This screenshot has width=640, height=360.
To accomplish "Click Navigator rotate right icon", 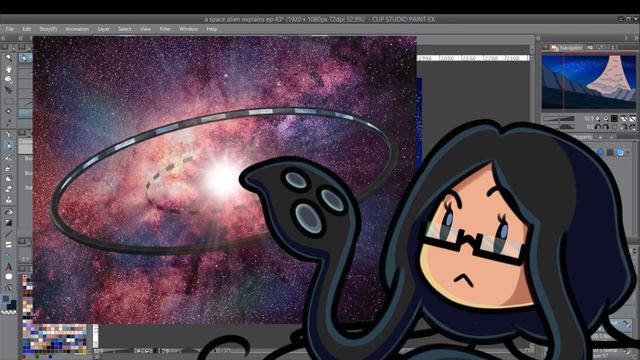I will coord(606,127).
